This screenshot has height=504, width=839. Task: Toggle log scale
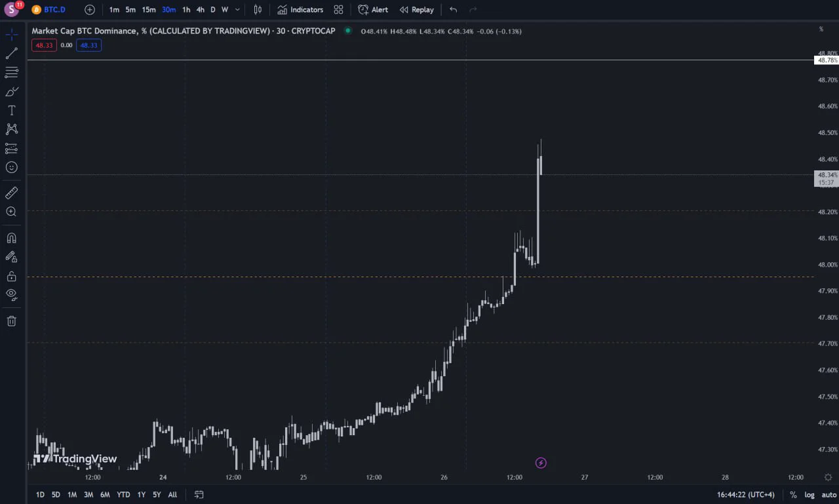coord(810,495)
